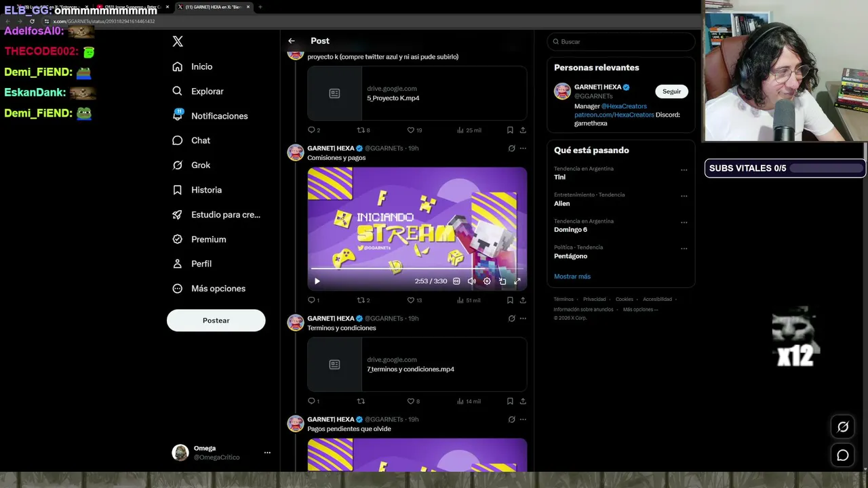Open more menu on Comisiones y pagos post
The height and width of the screenshot is (488, 868).
(523, 148)
